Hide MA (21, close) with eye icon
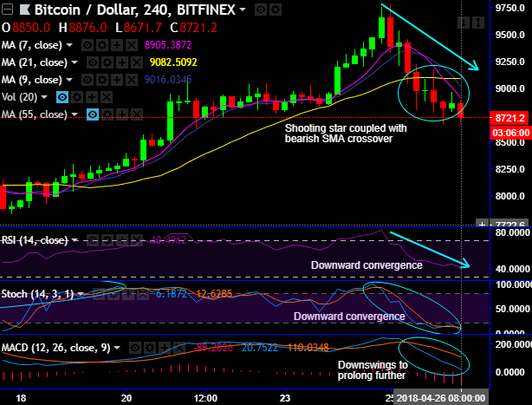Image resolution: width=532 pixels, height=405 pixels. (93, 62)
